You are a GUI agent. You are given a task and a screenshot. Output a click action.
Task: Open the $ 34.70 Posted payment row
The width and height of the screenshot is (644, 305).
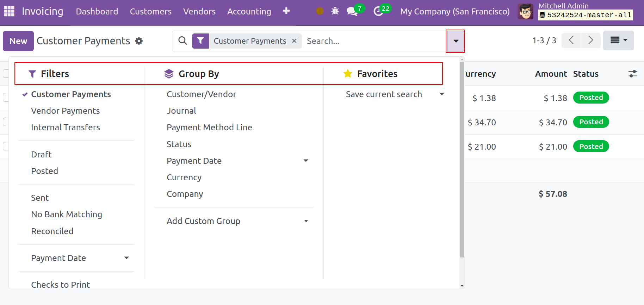click(x=554, y=122)
